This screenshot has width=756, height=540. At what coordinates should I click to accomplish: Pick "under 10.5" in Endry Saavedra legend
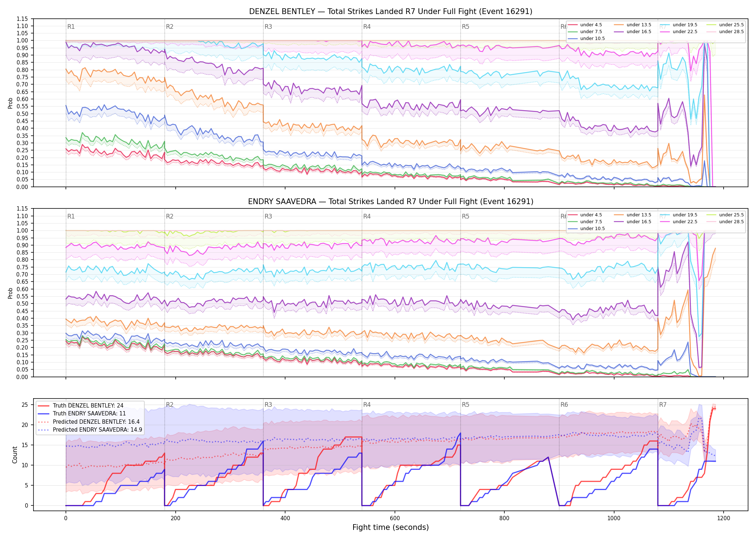point(592,229)
